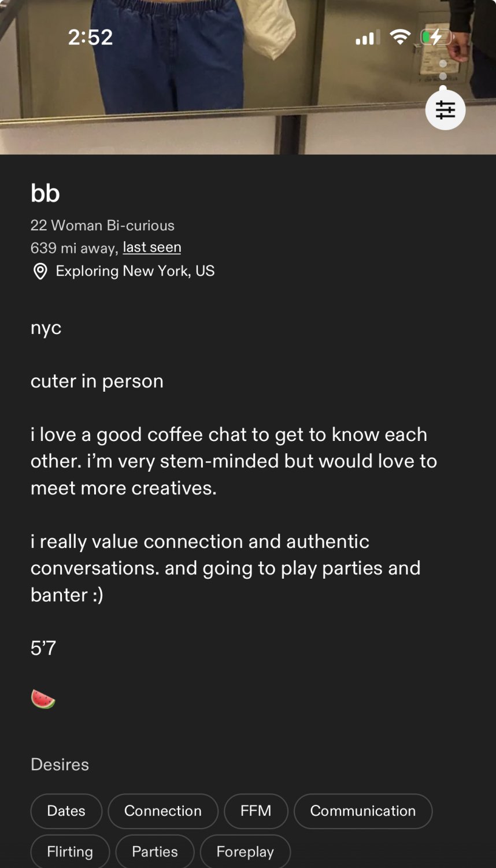496x868 pixels.
Task: Tap the profile name "bb"
Action: 45,193
